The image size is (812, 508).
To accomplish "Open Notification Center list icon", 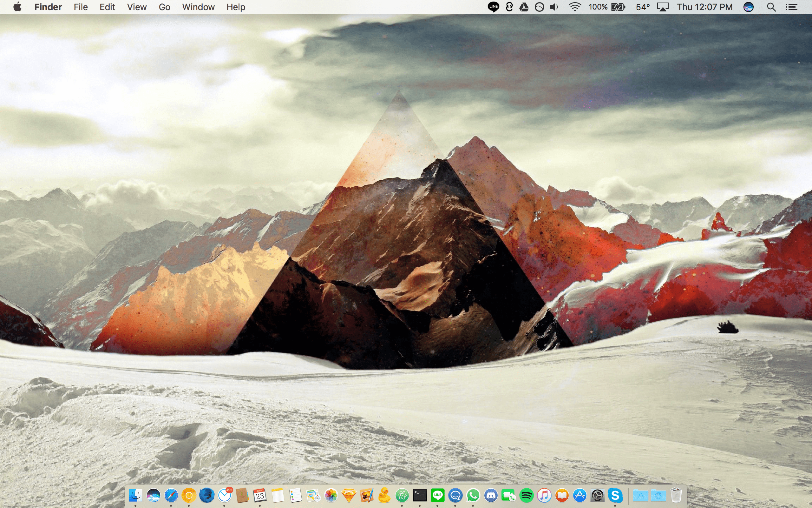I will pos(791,7).
